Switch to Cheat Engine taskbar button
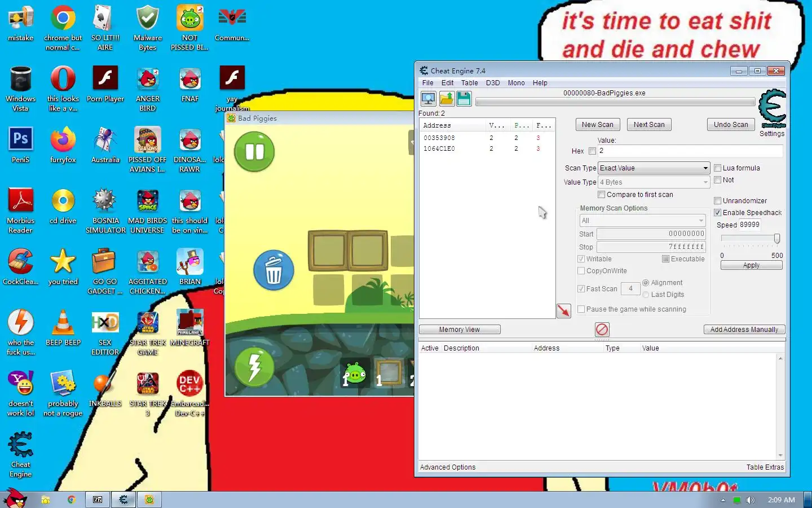The width and height of the screenshot is (812, 508). pos(123,500)
